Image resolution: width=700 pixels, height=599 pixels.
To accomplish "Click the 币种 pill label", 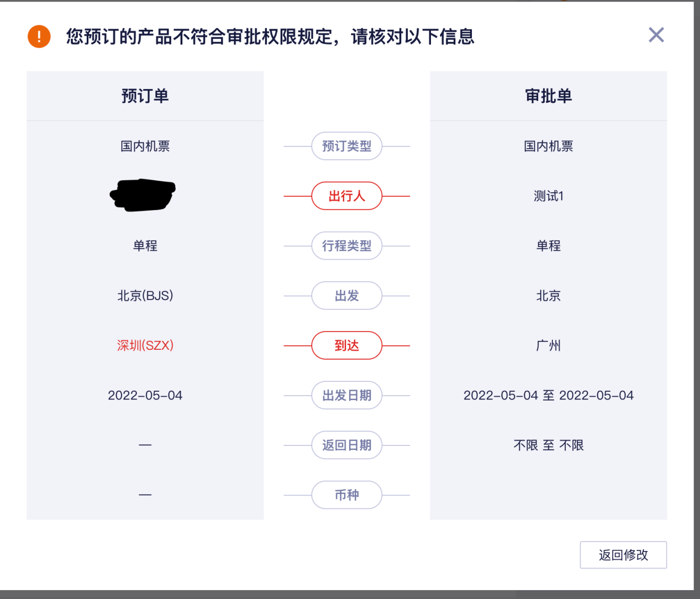I will [x=347, y=495].
